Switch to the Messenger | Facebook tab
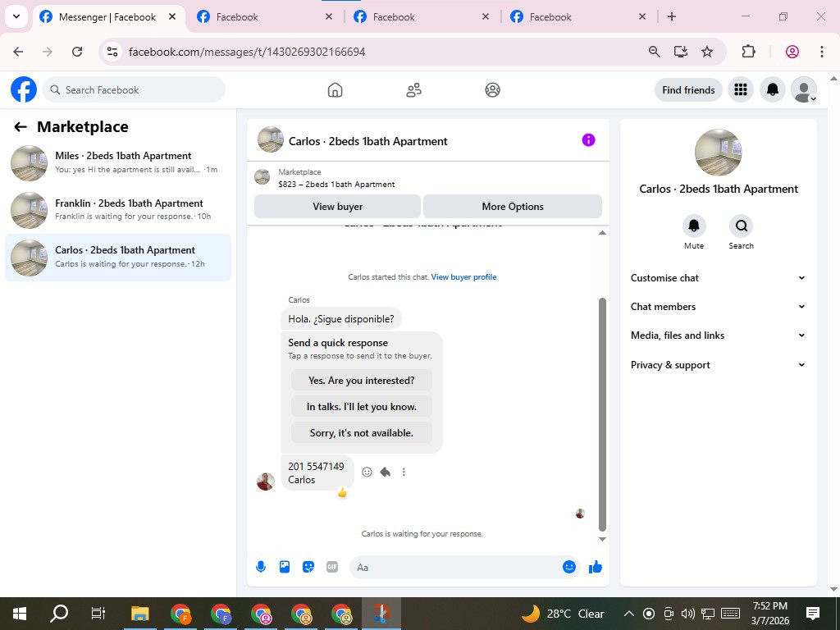This screenshot has height=630, width=840. point(109,17)
